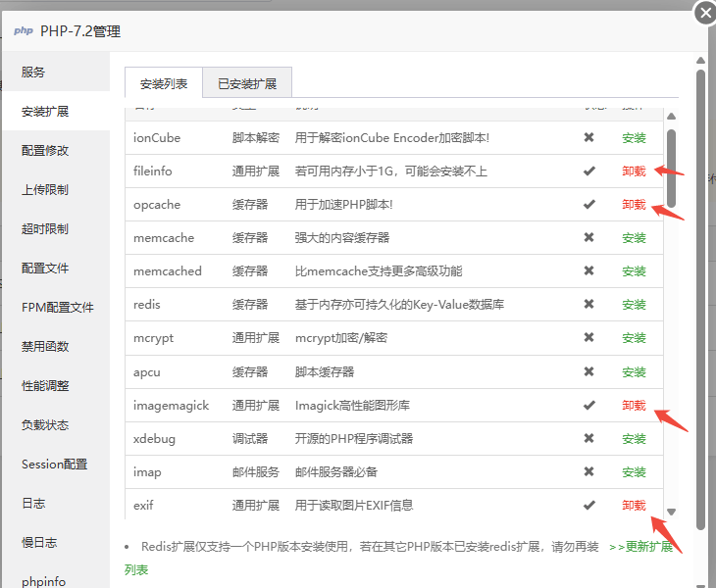The height and width of the screenshot is (588, 716).
Task: Click the outer dialog scrollbar thumb
Action: pos(700,300)
